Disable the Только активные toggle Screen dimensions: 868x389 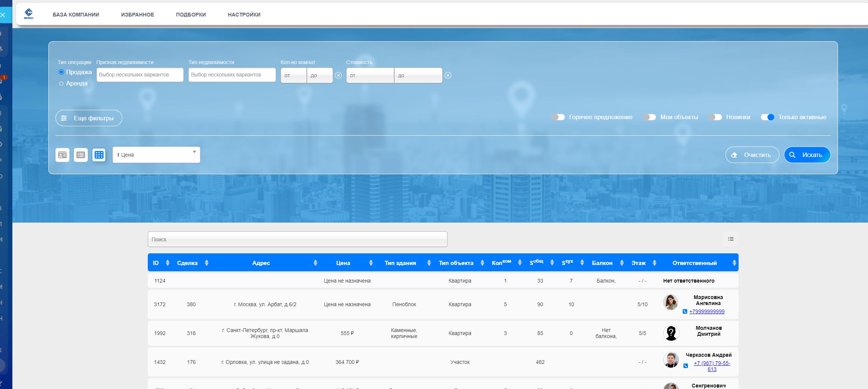767,117
